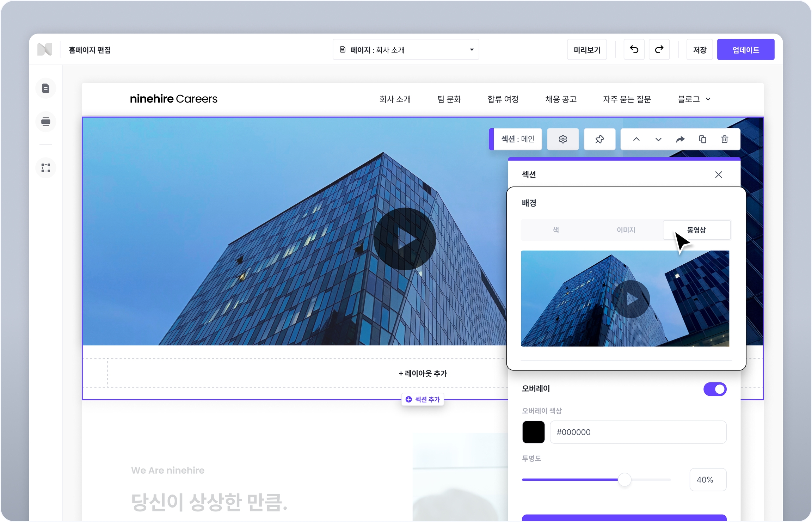Click the 업데이트 button
812x522 pixels.
tap(745, 50)
